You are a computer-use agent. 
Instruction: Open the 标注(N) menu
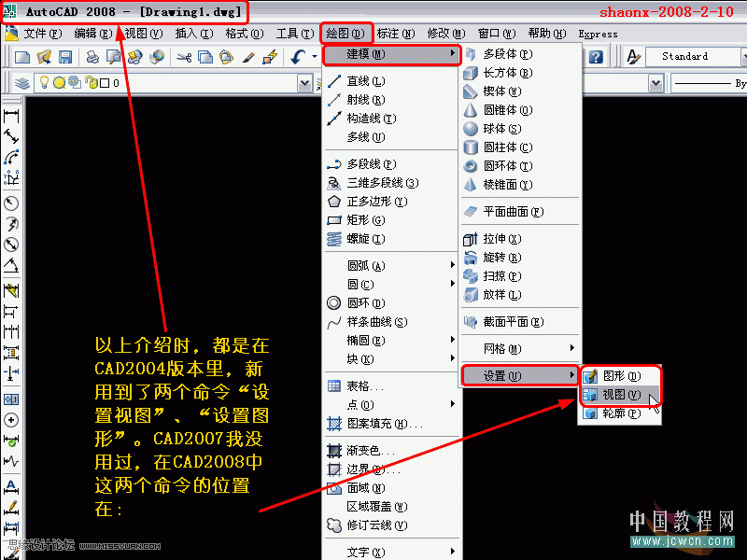click(395, 34)
